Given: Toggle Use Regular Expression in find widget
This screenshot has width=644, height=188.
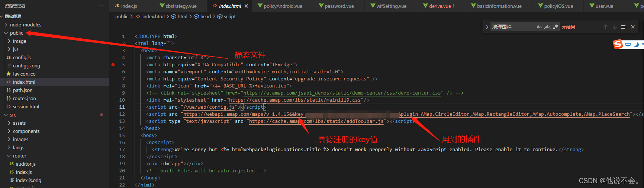Looking at the screenshot, I should [556, 27].
